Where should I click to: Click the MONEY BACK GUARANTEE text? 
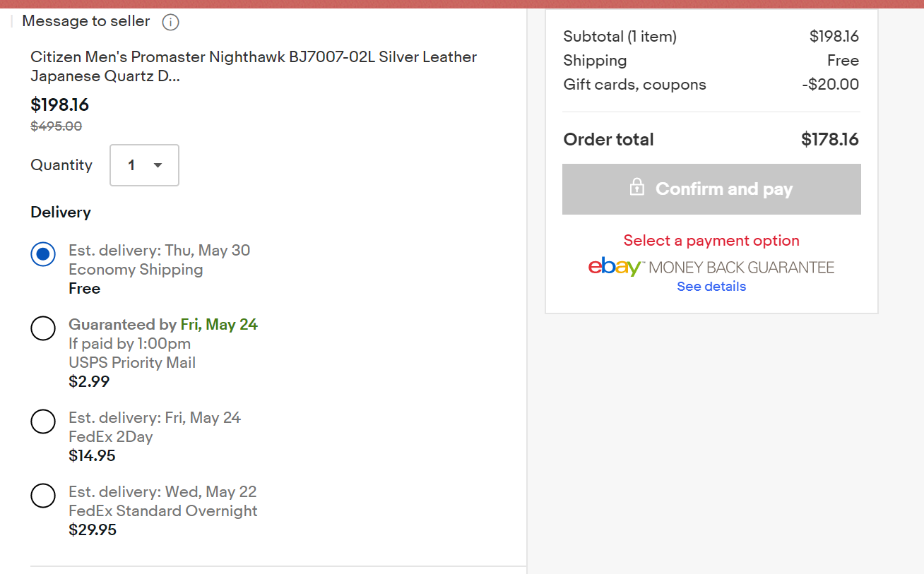pyautogui.click(x=742, y=268)
